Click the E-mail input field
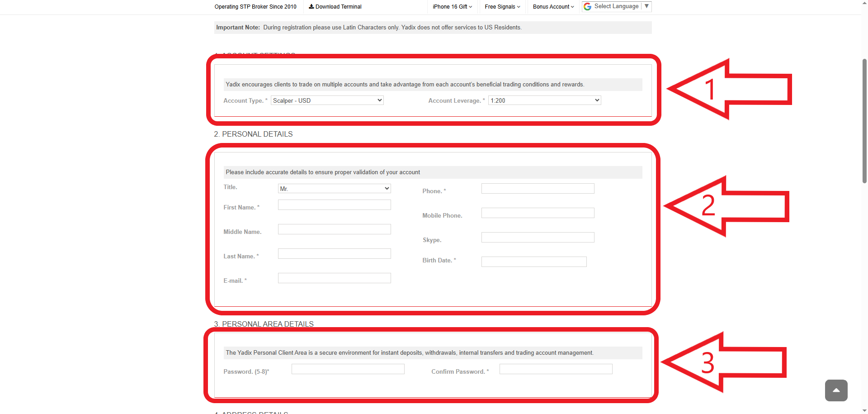The width and height of the screenshot is (868, 414). coord(334,278)
